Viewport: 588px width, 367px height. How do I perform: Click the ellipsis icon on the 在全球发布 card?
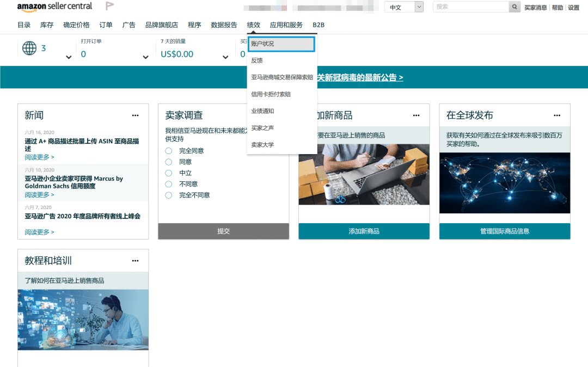(x=557, y=115)
